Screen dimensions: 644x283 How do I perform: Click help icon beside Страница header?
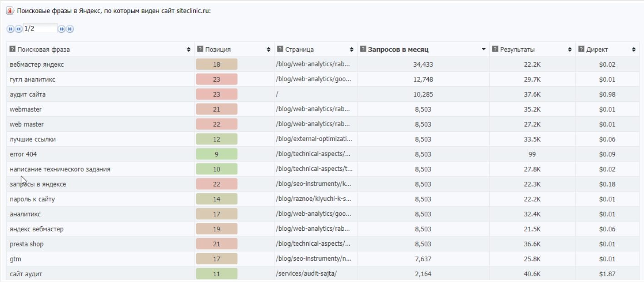click(280, 49)
